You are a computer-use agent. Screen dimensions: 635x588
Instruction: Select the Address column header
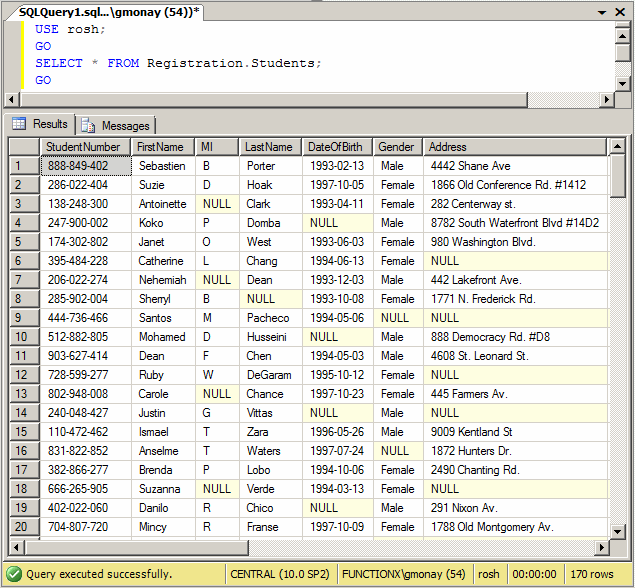coord(515,147)
